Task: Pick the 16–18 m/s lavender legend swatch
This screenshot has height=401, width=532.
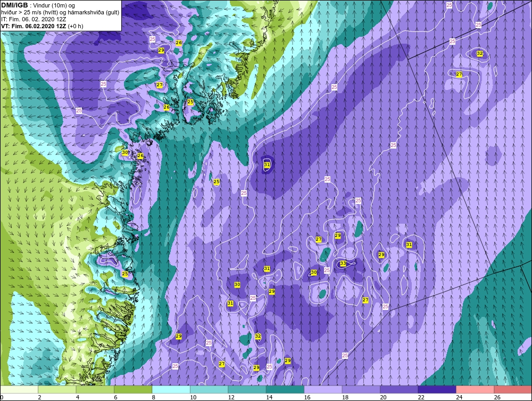Action: (x=323, y=389)
